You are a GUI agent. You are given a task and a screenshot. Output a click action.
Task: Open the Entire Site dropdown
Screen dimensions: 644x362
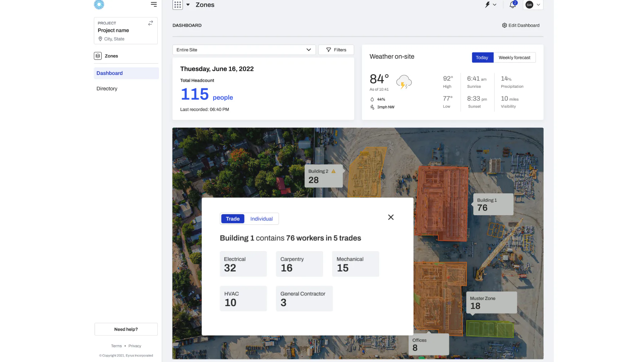tap(244, 50)
